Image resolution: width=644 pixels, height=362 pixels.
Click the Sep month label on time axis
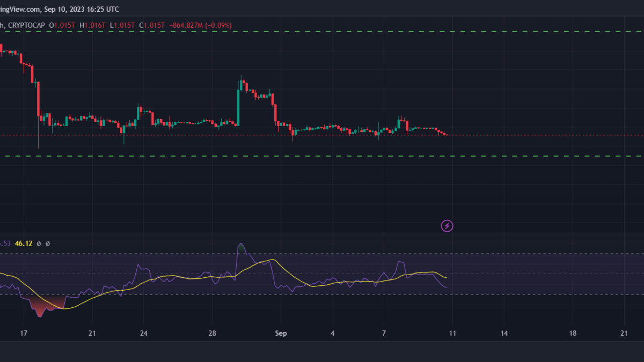281,333
